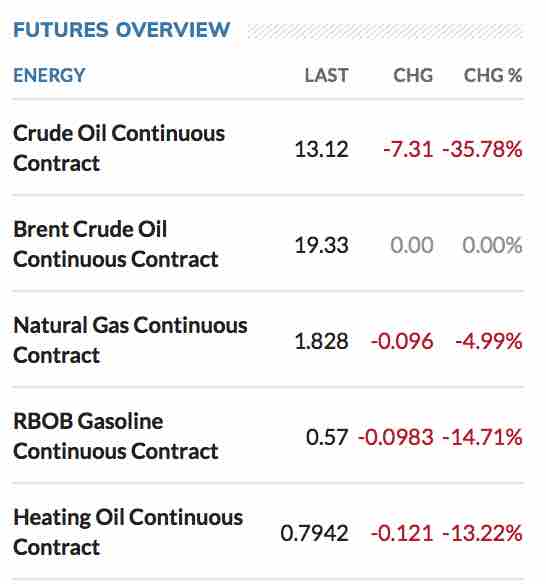Select heating oil last price 0.7942

tap(314, 533)
